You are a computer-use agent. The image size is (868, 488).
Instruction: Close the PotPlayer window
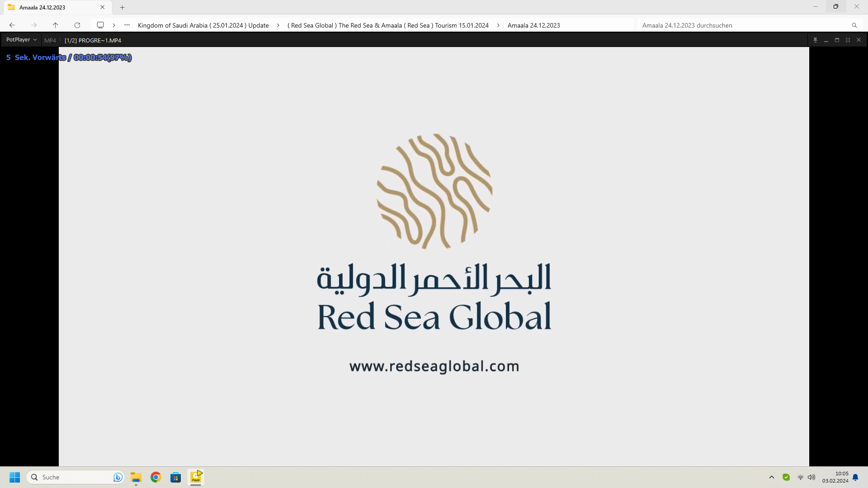tap(859, 40)
